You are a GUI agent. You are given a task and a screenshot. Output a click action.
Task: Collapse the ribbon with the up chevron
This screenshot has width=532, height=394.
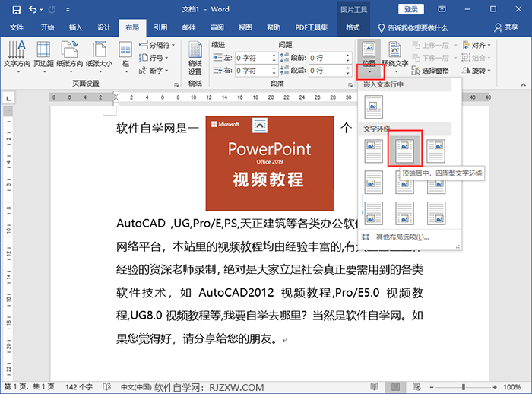pyautogui.click(x=523, y=84)
